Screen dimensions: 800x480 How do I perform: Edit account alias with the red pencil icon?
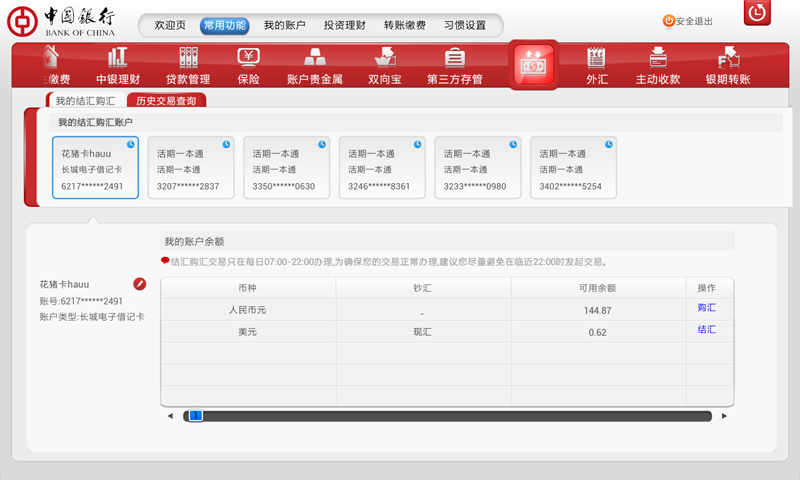click(x=140, y=284)
